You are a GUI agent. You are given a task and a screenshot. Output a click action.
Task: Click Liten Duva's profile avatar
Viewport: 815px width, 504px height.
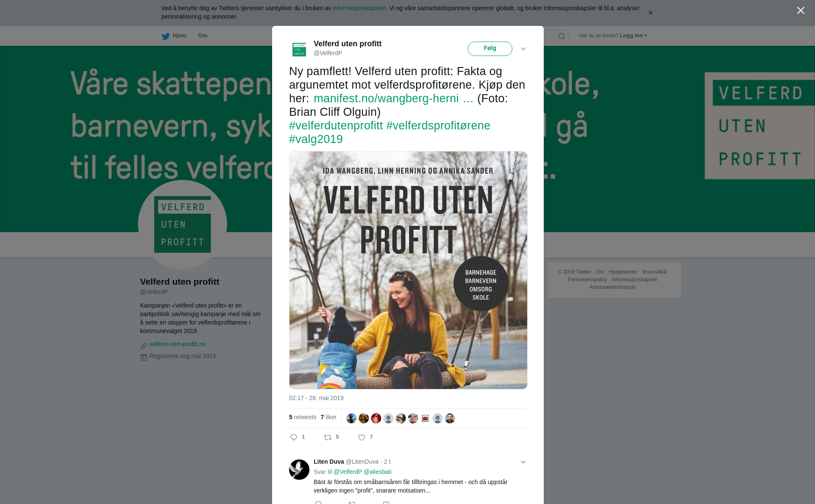click(299, 470)
